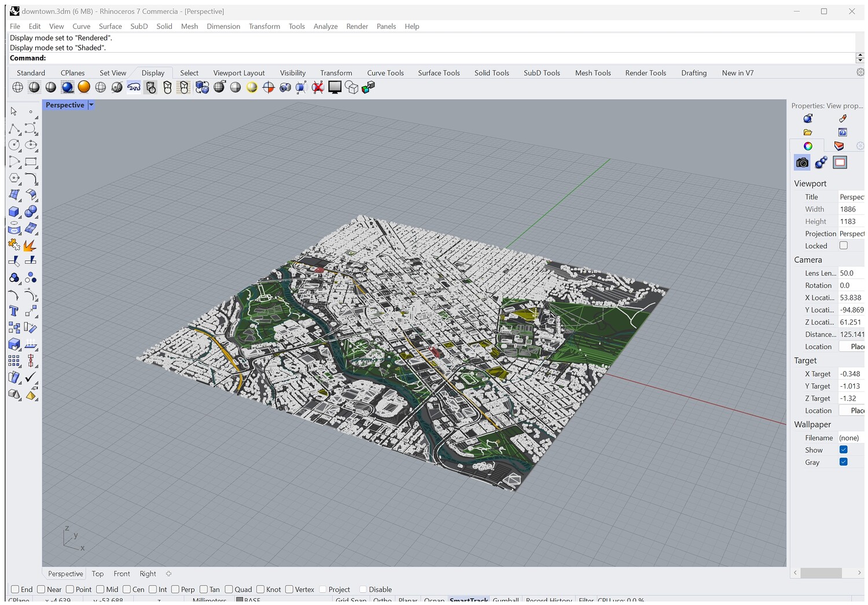
Task: Open the Perspective viewport title dropdown arrow
Action: pos(91,105)
